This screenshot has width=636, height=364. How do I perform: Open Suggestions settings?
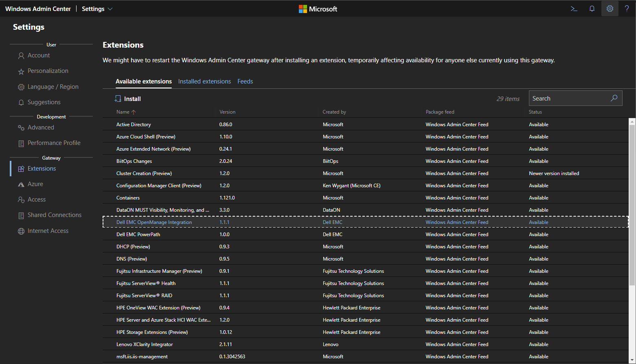pyautogui.click(x=44, y=102)
